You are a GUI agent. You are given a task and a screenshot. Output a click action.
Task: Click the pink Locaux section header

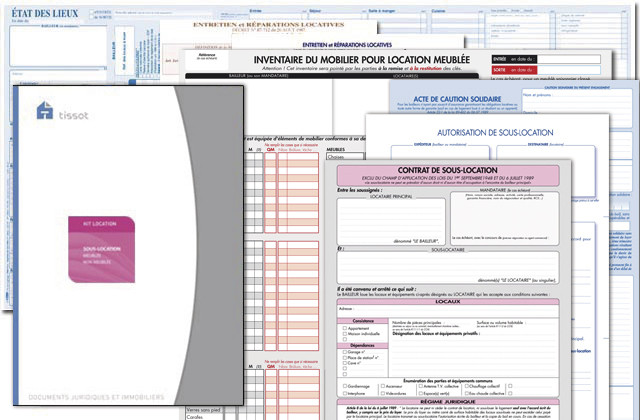pyautogui.click(x=448, y=302)
